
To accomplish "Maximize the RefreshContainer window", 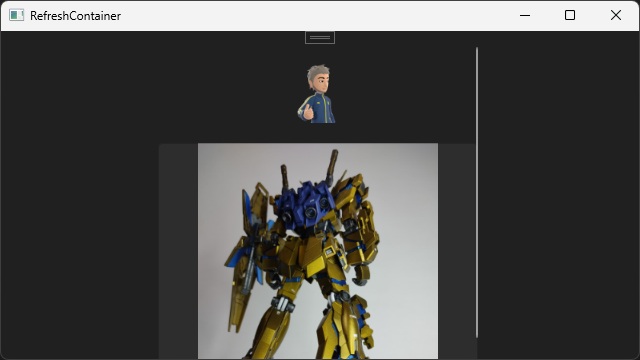I will 570,16.
